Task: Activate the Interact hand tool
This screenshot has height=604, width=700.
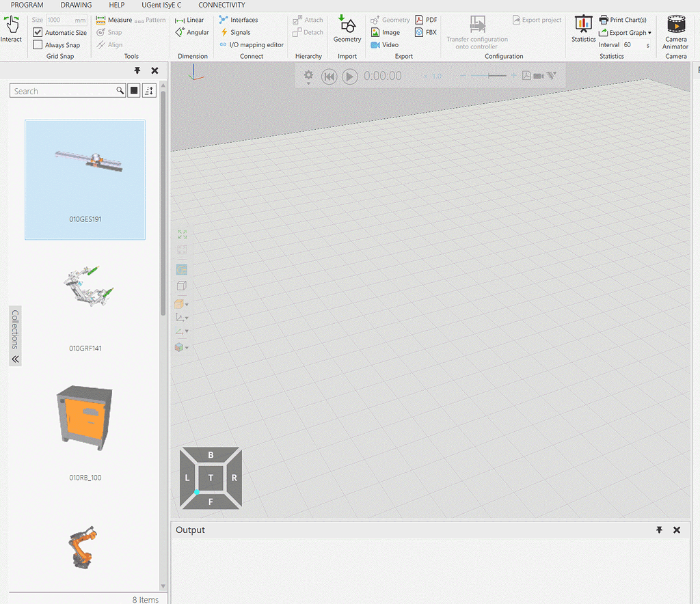Action: click(x=11, y=29)
